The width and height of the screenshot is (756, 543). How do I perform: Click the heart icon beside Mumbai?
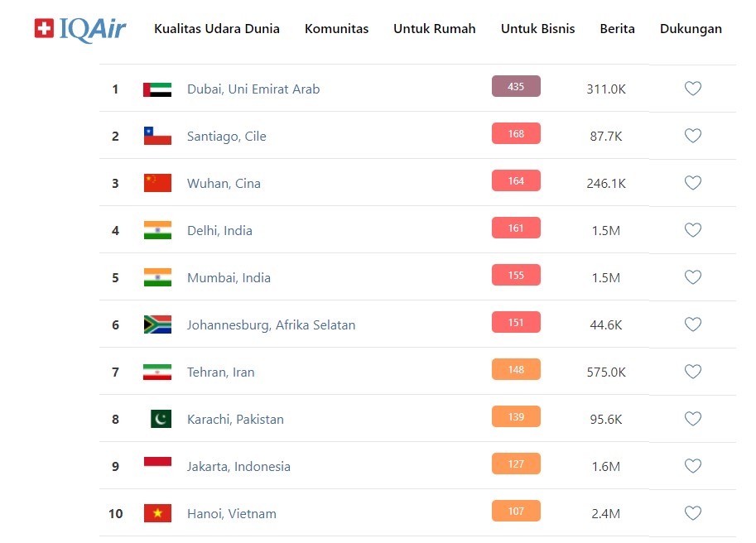pyautogui.click(x=693, y=277)
